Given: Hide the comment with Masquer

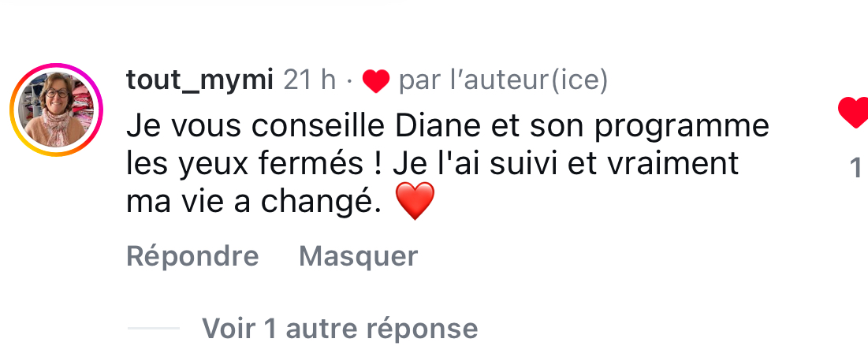Looking at the screenshot, I should [x=359, y=256].
